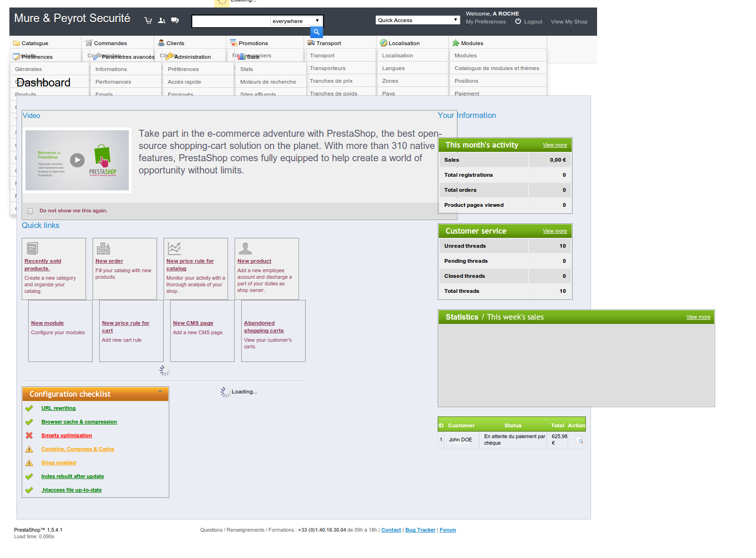
Task: Click the green check beside URL rewriting
Action: click(x=29, y=408)
